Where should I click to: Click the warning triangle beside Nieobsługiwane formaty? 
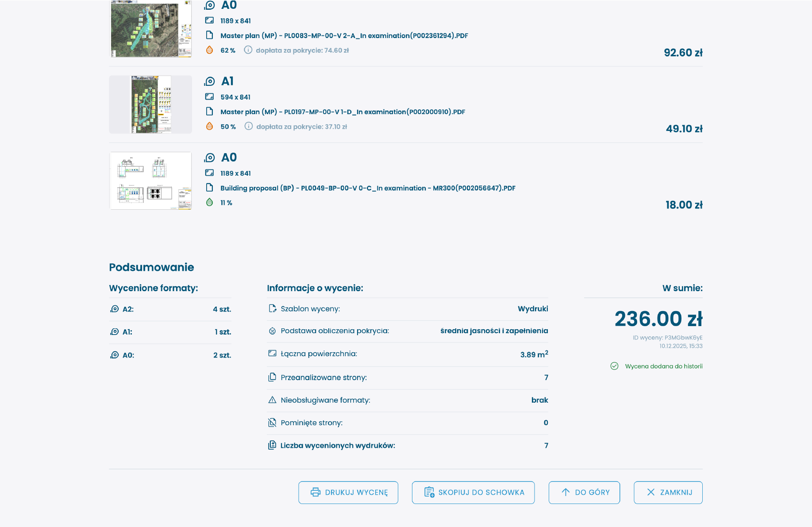[x=272, y=400]
